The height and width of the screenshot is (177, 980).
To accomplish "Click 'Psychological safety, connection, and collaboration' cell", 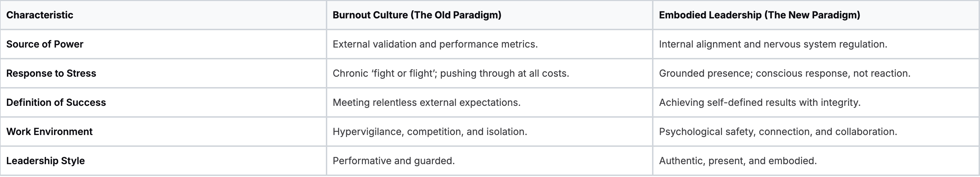I will (778, 132).
